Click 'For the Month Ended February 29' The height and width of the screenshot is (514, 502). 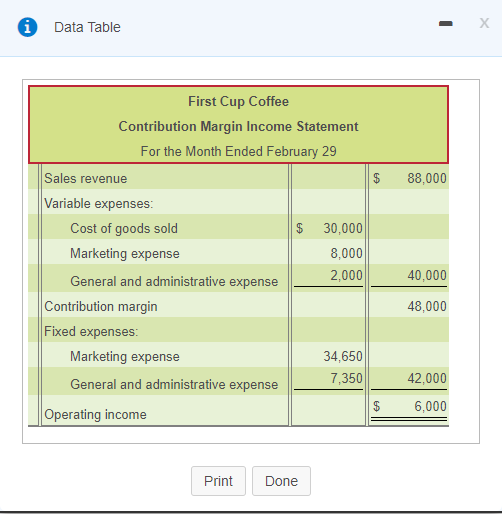pos(238,151)
